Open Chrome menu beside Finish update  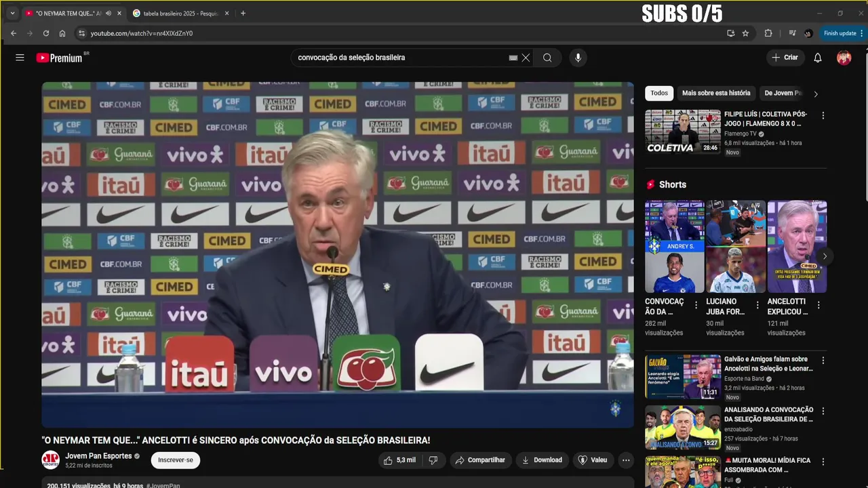861,33
